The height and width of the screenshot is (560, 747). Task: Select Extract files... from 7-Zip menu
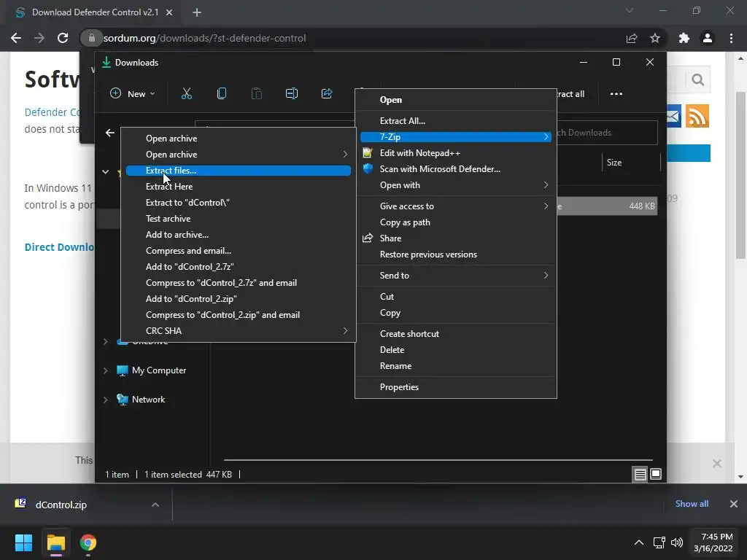pos(239,171)
